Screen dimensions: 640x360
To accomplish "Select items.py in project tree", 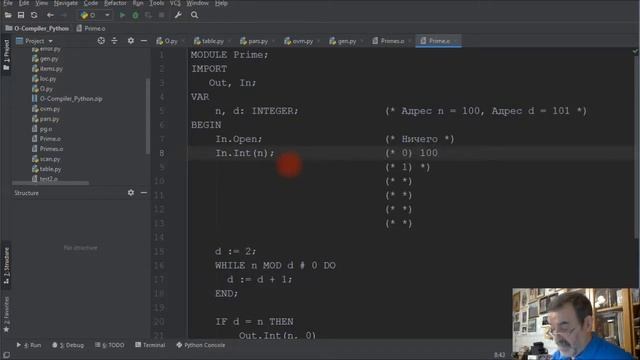I will [x=47, y=69].
